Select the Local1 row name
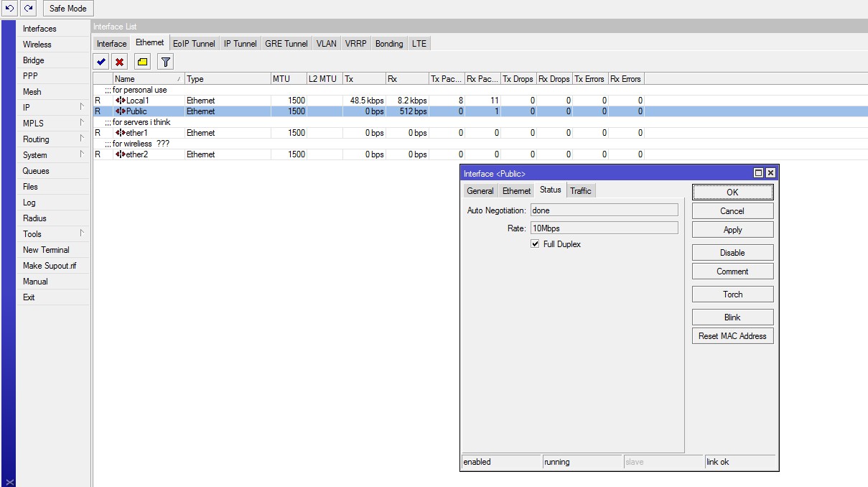Viewport: 868px width, 487px height. tap(137, 101)
